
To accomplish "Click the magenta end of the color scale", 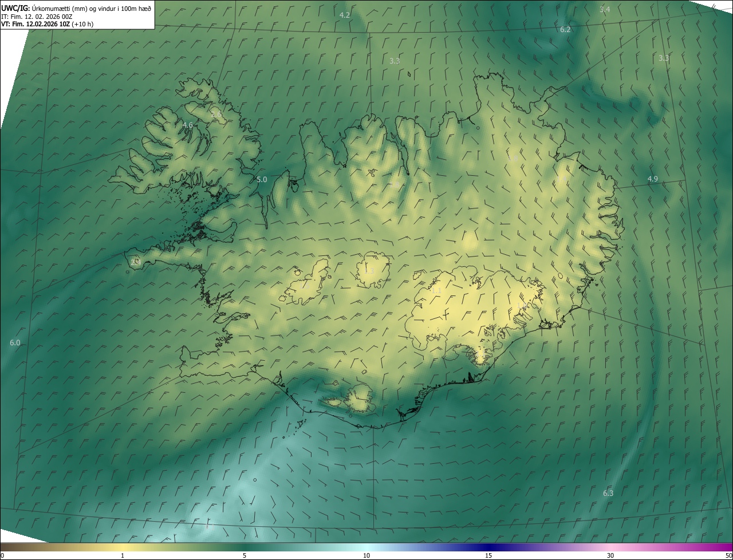I will tap(724, 547).
